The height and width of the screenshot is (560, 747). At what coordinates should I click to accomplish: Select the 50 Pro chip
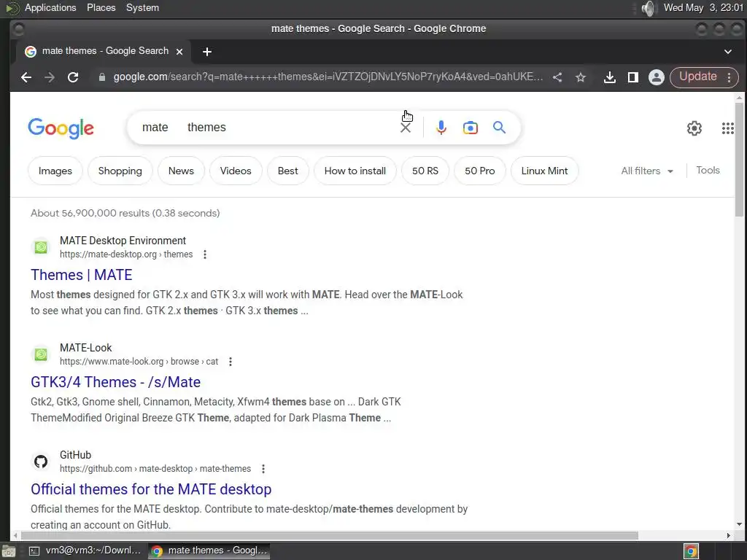point(480,171)
